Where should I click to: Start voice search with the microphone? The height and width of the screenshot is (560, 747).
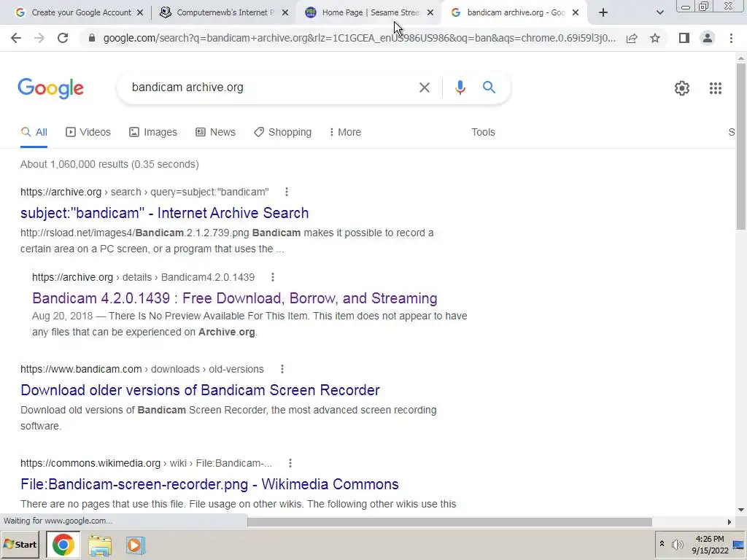coord(460,87)
